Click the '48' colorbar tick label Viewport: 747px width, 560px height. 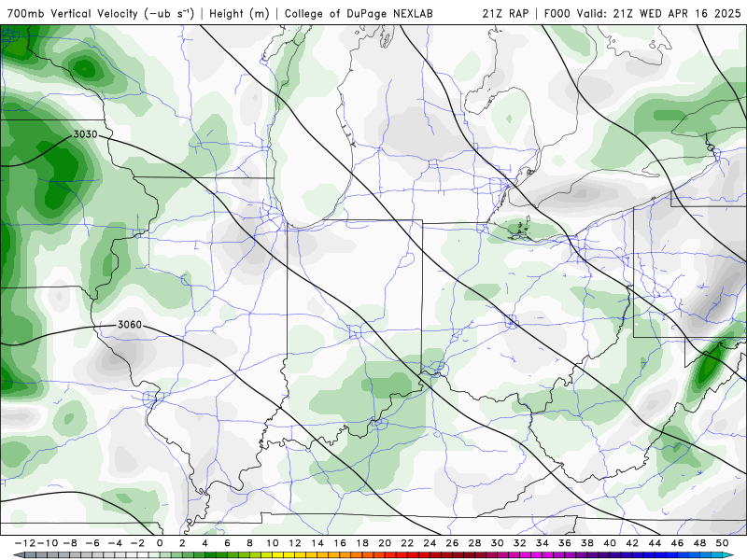[x=699, y=543]
